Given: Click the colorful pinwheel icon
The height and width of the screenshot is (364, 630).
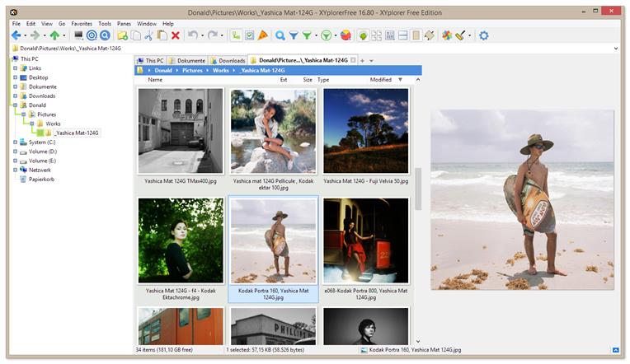Looking at the screenshot, I should tap(447, 35).
